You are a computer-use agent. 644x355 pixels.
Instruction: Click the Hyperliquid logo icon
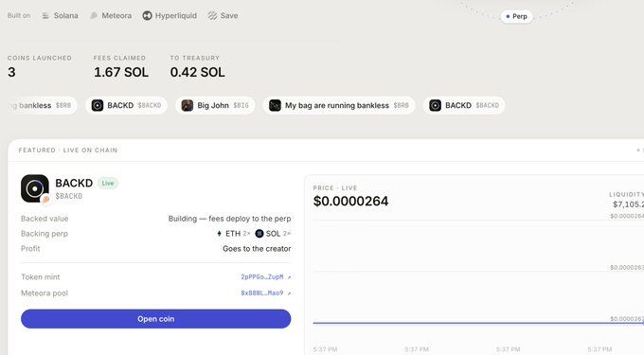pos(147,15)
